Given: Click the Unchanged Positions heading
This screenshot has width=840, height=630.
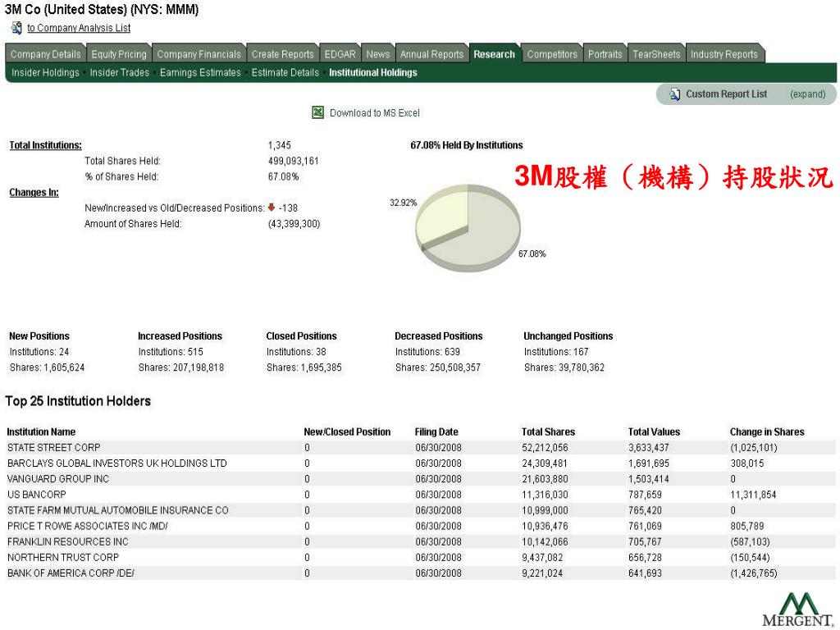Looking at the screenshot, I should pyautogui.click(x=568, y=336).
